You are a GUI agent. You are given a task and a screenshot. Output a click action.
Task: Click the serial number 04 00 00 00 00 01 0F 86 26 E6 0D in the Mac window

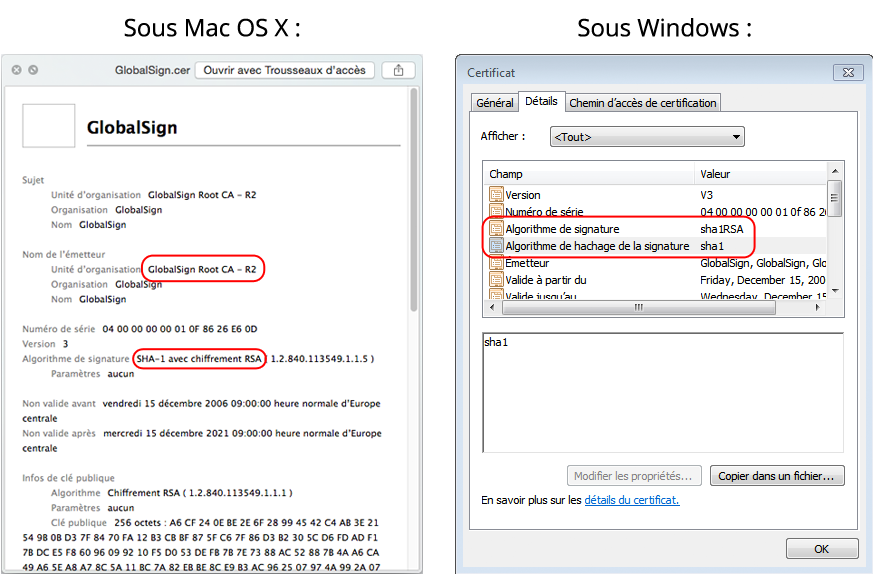pyautogui.click(x=180, y=329)
